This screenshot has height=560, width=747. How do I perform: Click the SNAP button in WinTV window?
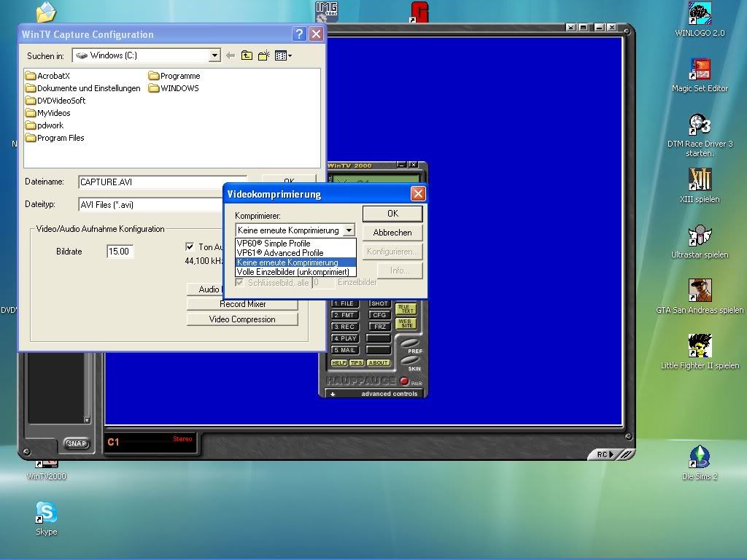76,443
